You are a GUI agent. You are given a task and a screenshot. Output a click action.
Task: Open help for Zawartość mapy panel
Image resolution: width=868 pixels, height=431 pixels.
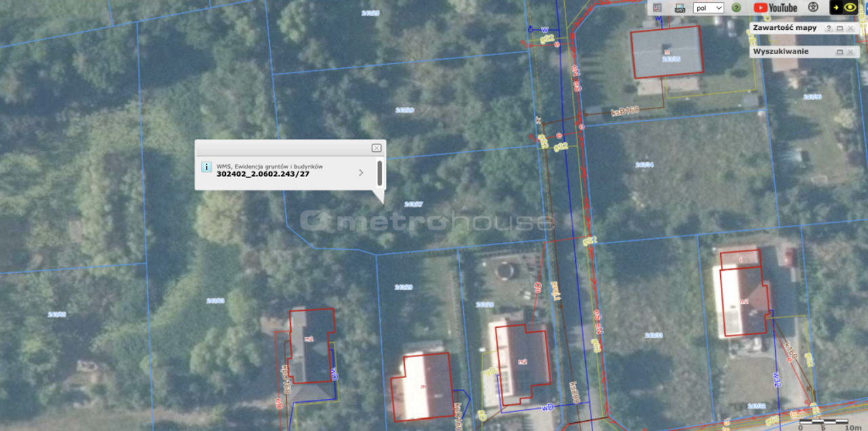point(829,29)
